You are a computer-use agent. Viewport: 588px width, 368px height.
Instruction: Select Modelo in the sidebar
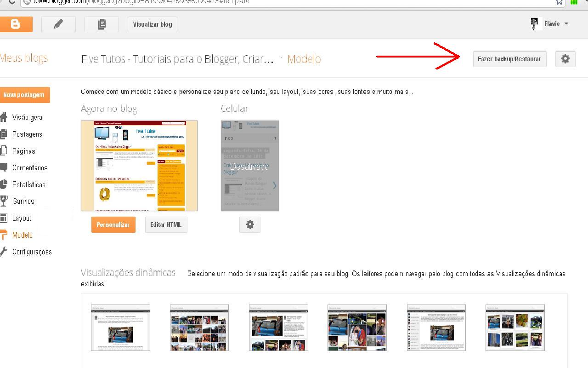23,235
